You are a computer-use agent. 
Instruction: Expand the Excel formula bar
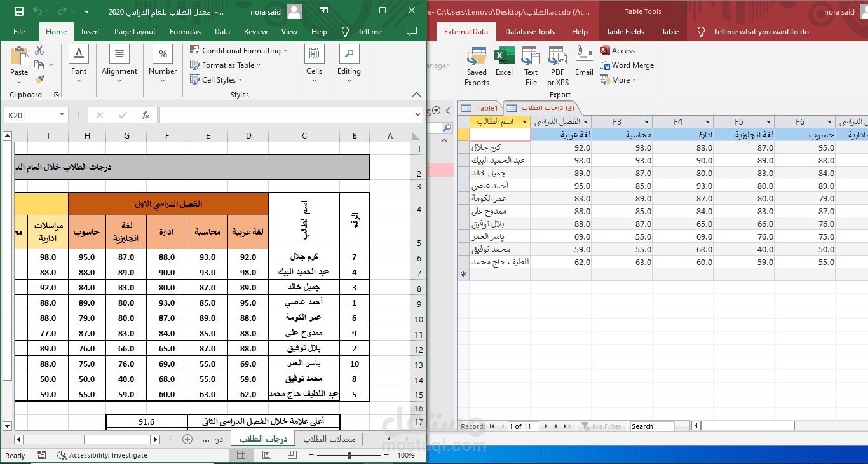pos(417,115)
